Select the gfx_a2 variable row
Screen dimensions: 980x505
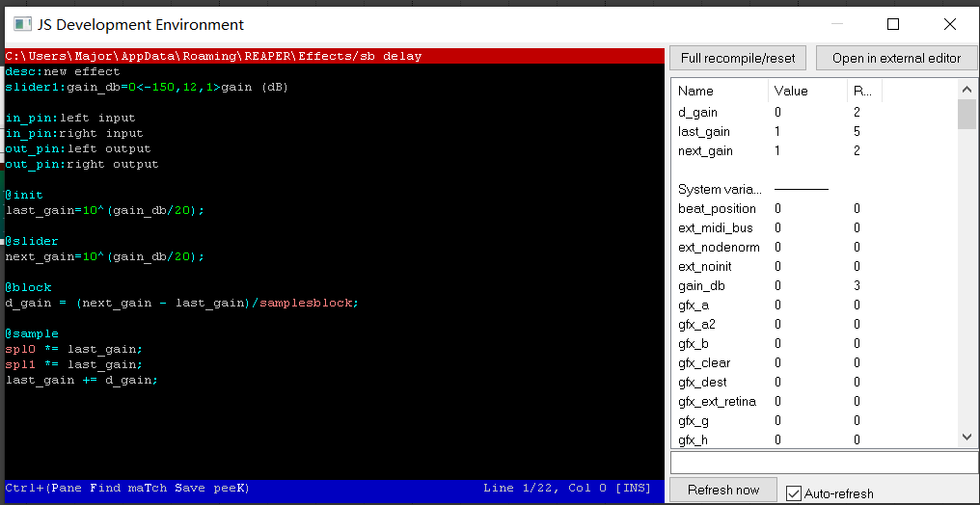(x=814, y=325)
